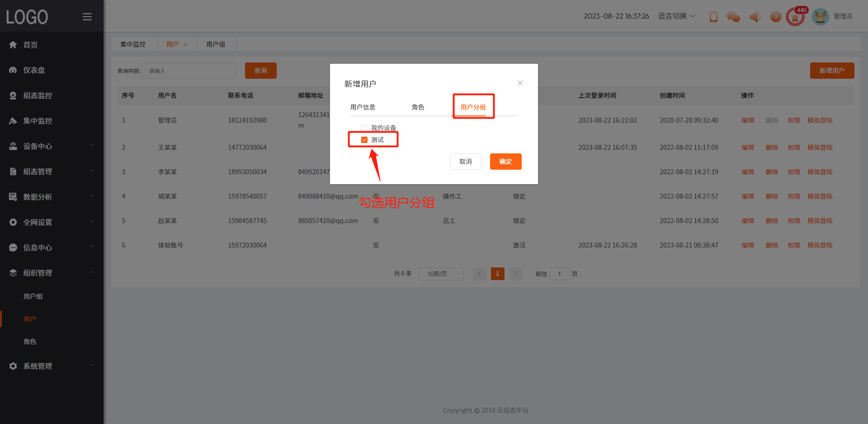This screenshot has height=424, width=868.
Task: Open the 语言切换 language dropdown
Action: [x=677, y=16]
